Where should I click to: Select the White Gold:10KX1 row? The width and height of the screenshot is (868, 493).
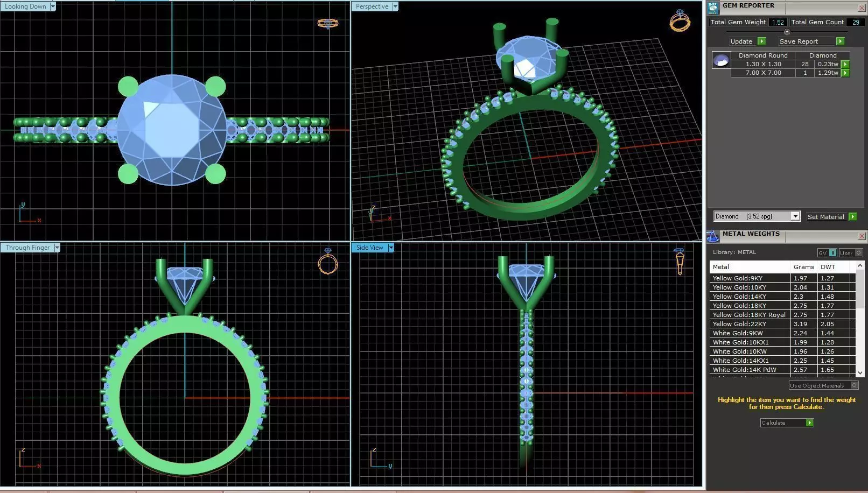pos(782,342)
